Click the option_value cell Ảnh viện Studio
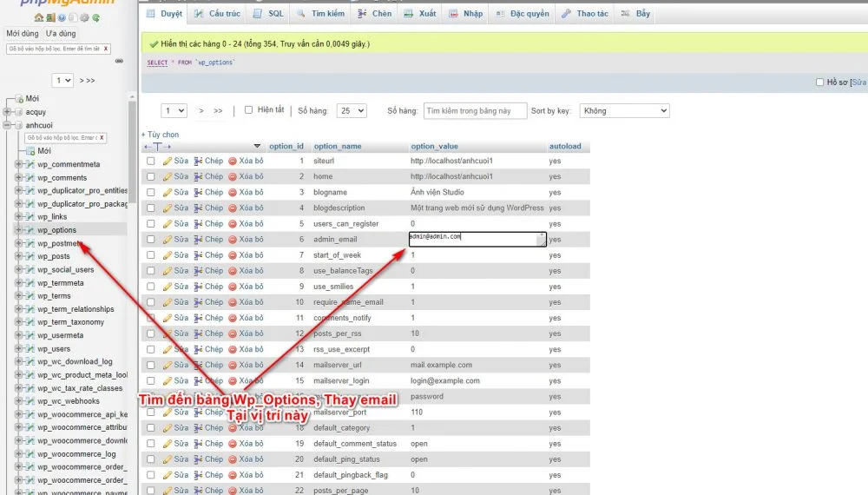868x495 pixels. pos(437,192)
